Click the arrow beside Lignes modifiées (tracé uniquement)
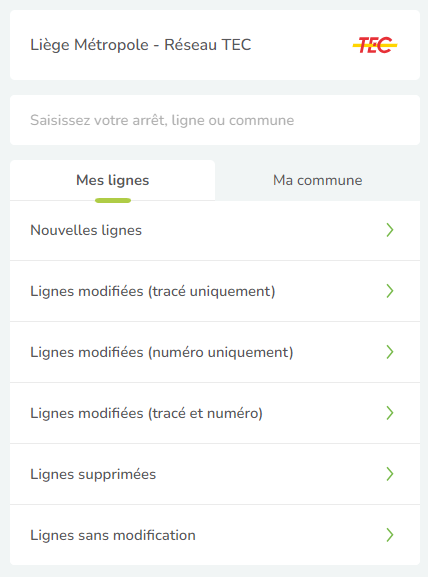428x577 pixels. (390, 291)
